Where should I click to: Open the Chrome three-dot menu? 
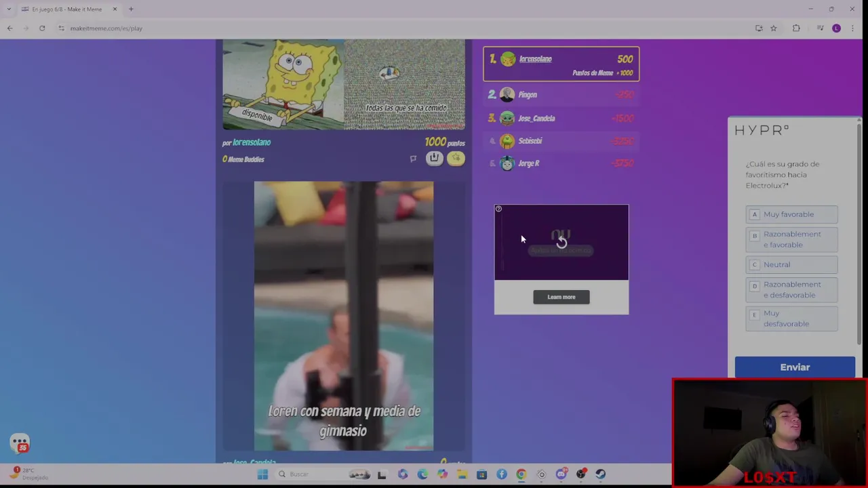(852, 28)
